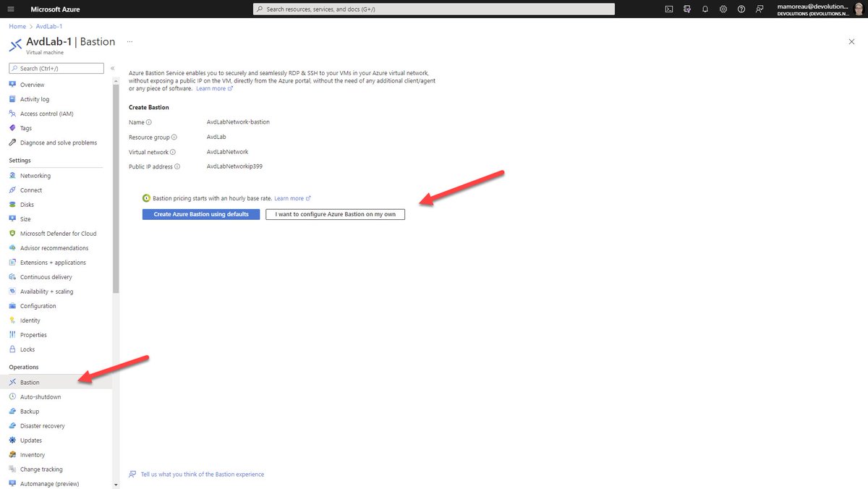Screen dimensions: 868x489
Task: Select the AvdLabNetwork virtual network value
Action: [x=227, y=152]
